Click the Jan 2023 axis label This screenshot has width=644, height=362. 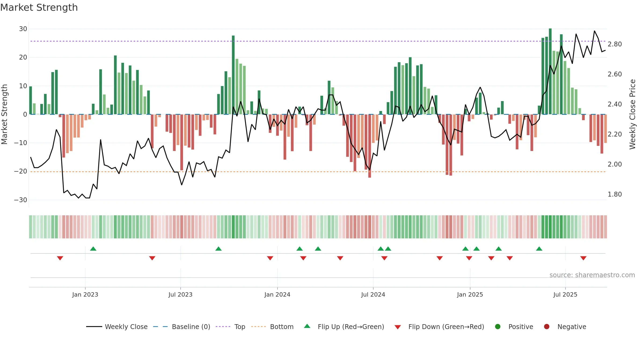coord(85,295)
